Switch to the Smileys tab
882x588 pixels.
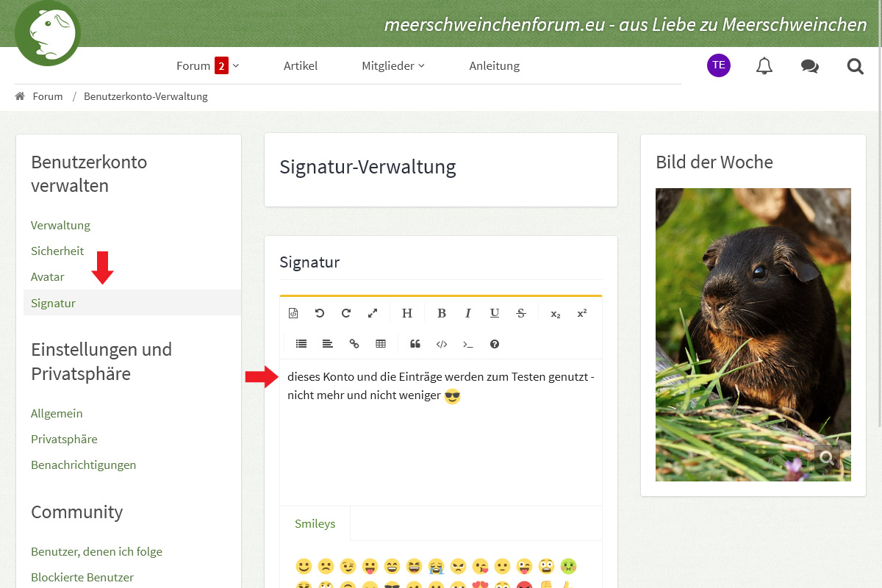click(315, 524)
